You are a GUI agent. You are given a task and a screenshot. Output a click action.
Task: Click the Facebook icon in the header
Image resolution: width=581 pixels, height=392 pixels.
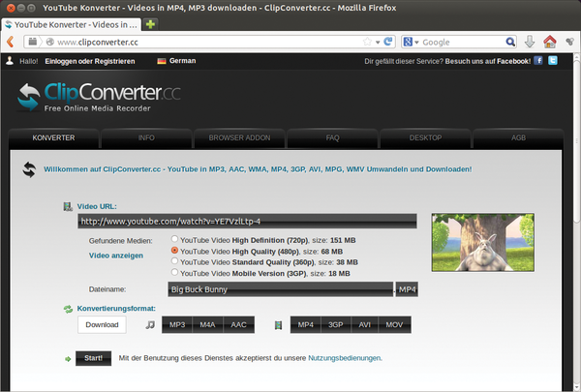(x=538, y=61)
